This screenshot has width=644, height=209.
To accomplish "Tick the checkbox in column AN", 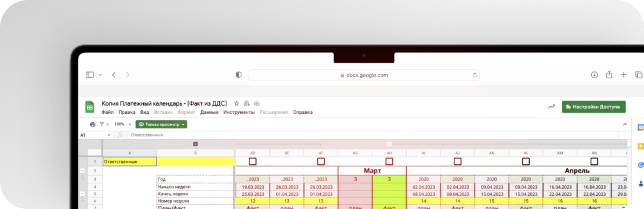I will [x=594, y=161].
